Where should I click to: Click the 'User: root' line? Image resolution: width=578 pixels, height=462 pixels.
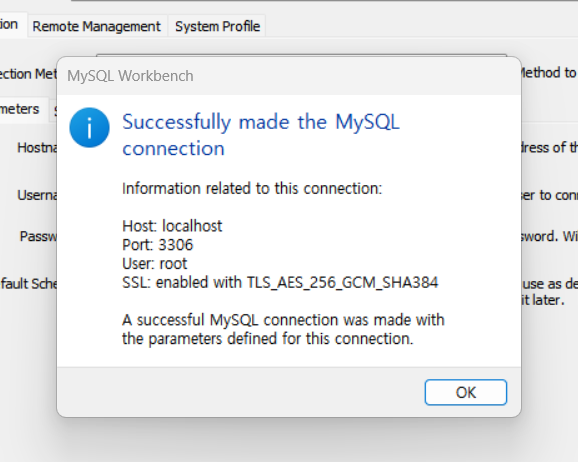154,264
